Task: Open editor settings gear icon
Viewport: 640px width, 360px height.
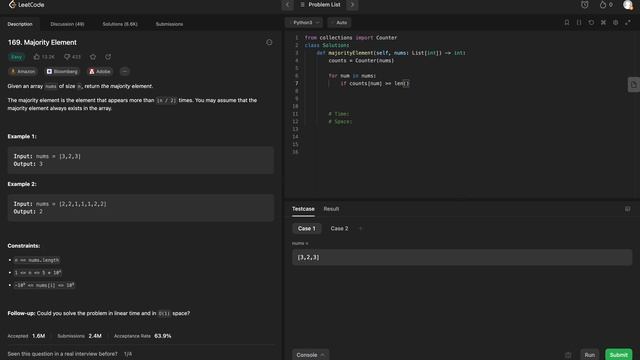Action: (x=616, y=22)
